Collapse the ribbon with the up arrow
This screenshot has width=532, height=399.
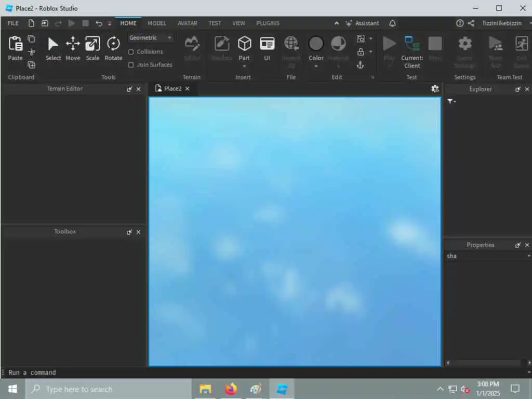(x=336, y=23)
